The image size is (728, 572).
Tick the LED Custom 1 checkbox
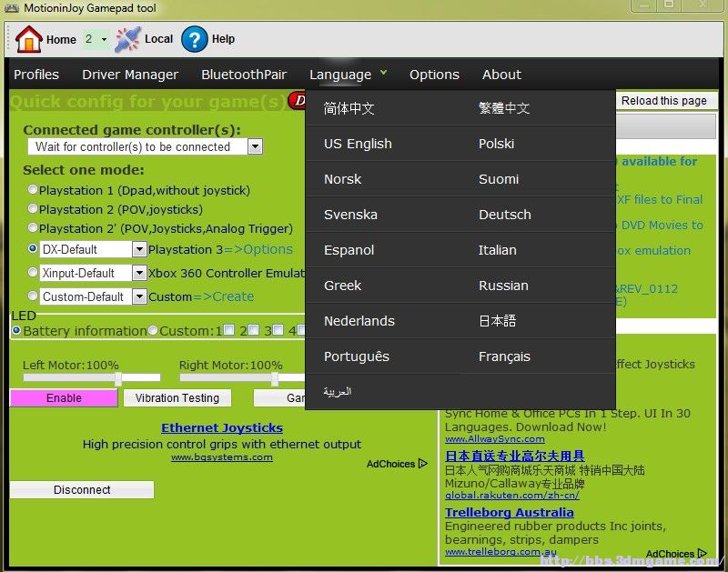pos(229,330)
